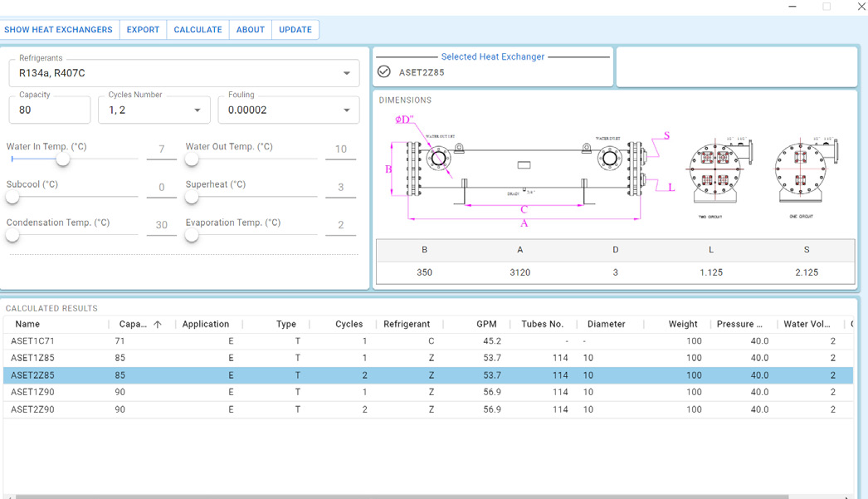
Task: Close the application window
Action: click(861, 7)
